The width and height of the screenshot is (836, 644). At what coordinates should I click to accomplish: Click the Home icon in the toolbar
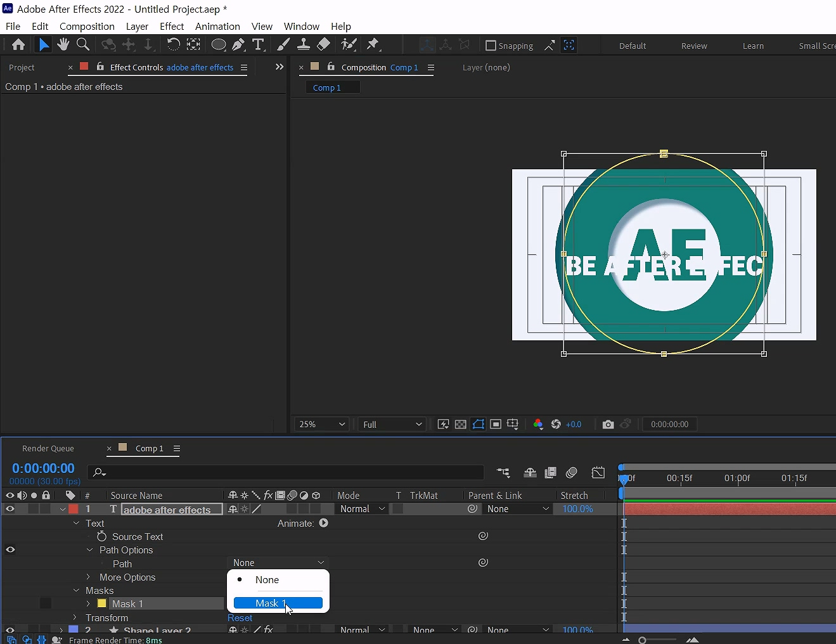tap(18, 44)
